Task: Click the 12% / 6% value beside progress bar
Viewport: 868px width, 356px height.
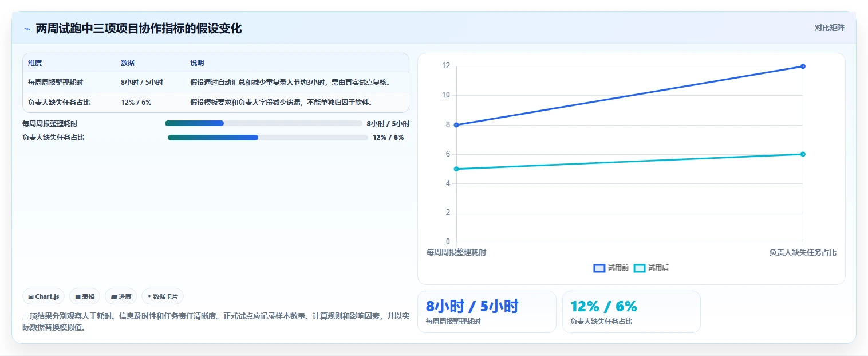Action: (388, 138)
